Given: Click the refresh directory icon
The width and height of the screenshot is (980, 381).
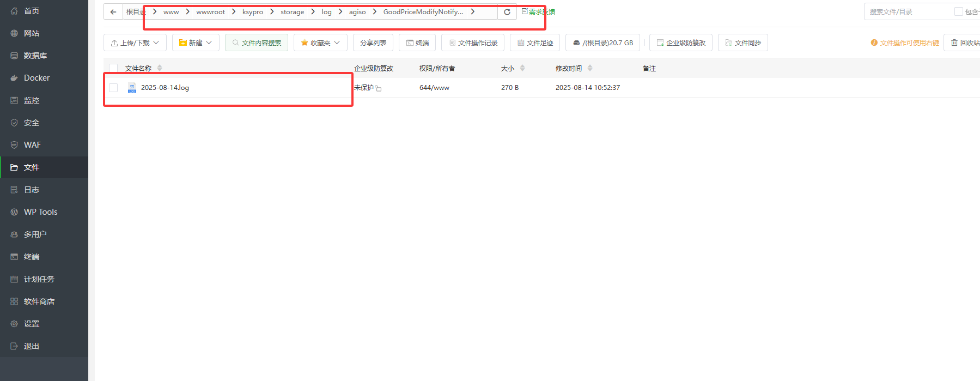Looking at the screenshot, I should click(x=507, y=12).
